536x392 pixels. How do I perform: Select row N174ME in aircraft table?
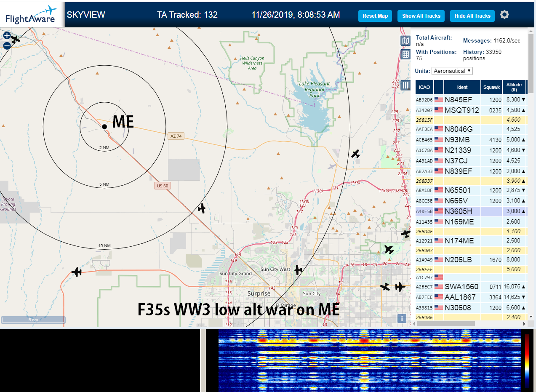pos(471,241)
